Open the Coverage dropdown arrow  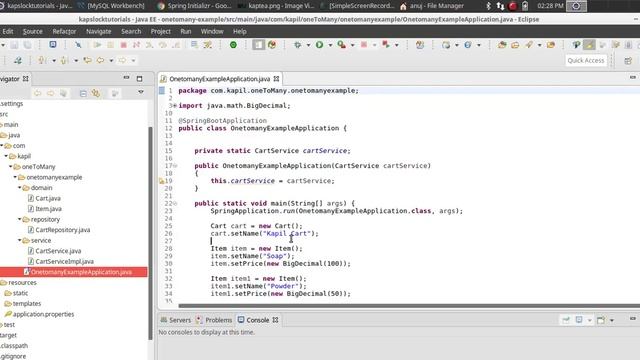(x=352, y=45)
